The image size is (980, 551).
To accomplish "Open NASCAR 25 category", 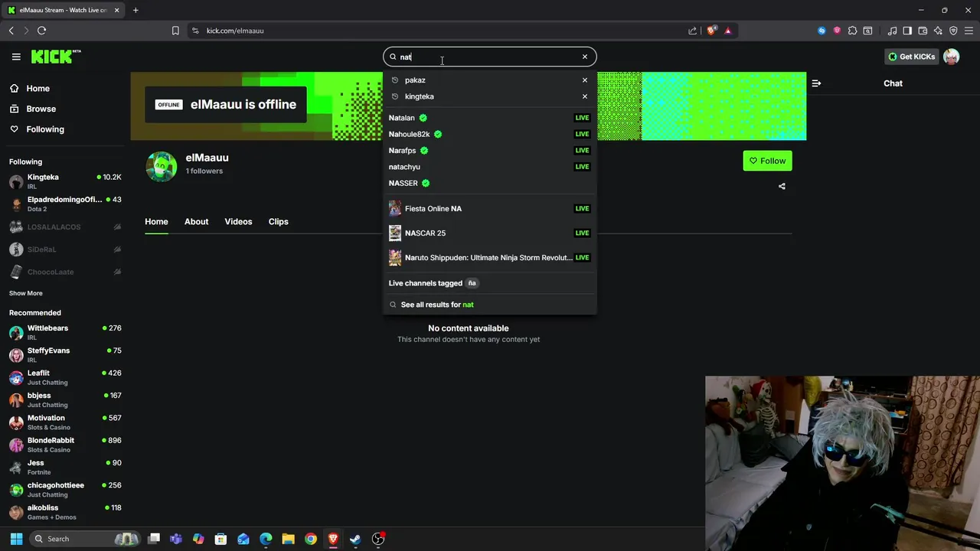I will (489, 233).
